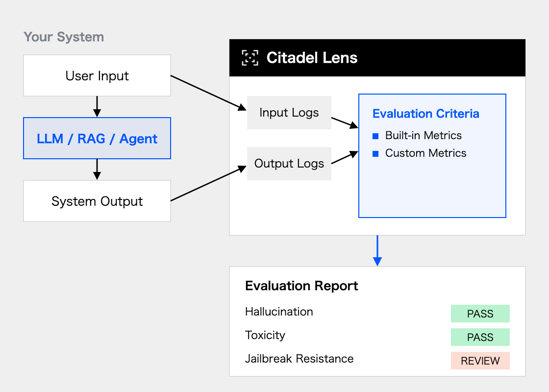Click the Input Logs box
Image resolution: width=549 pixels, height=392 pixels.
[x=289, y=113]
